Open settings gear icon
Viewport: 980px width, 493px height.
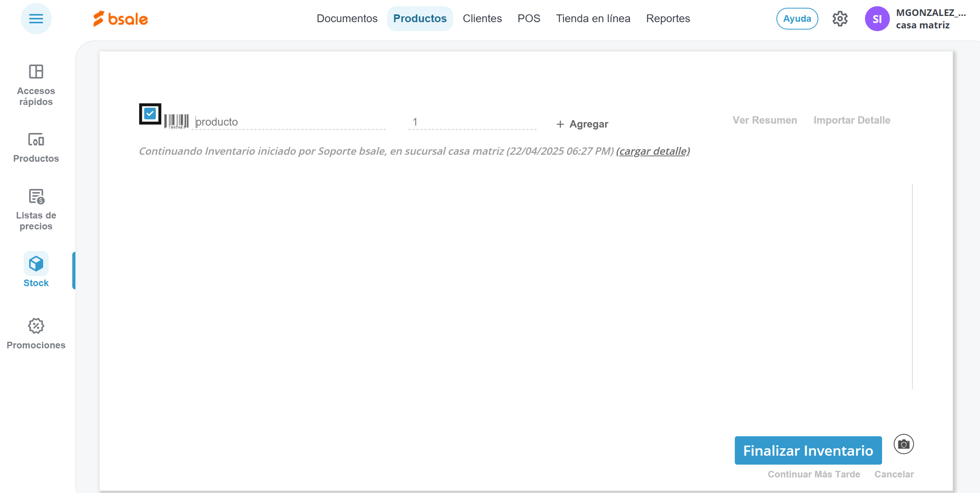(839, 19)
